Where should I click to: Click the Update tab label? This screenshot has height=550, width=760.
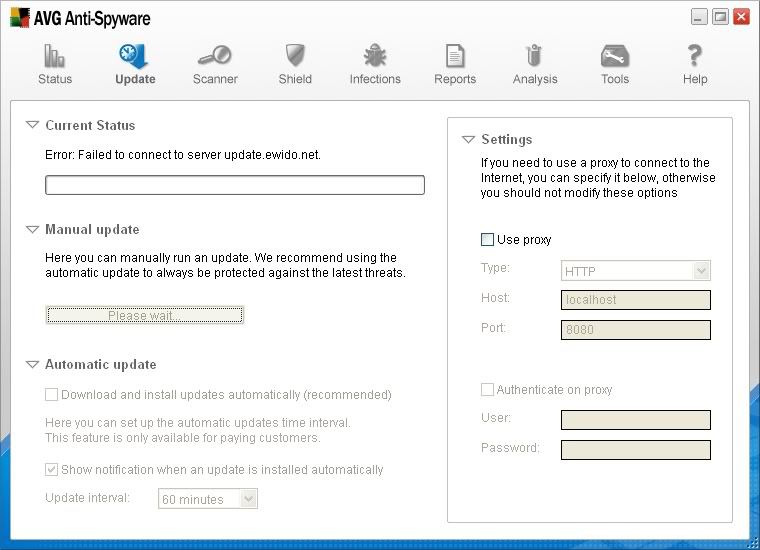click(x=135, y=79)
